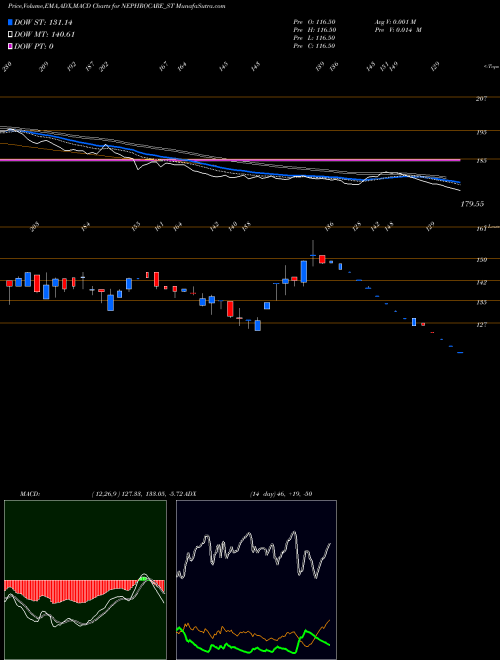This screenshot has width=500, height=660.
Task: Click the white DOW MT legend swatch
Action: click(x=11, y=35)
